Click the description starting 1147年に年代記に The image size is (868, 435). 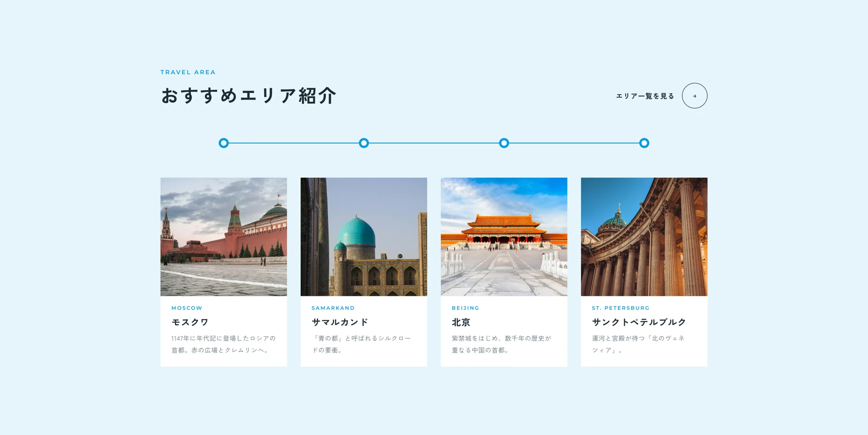(x=224, y=344)
